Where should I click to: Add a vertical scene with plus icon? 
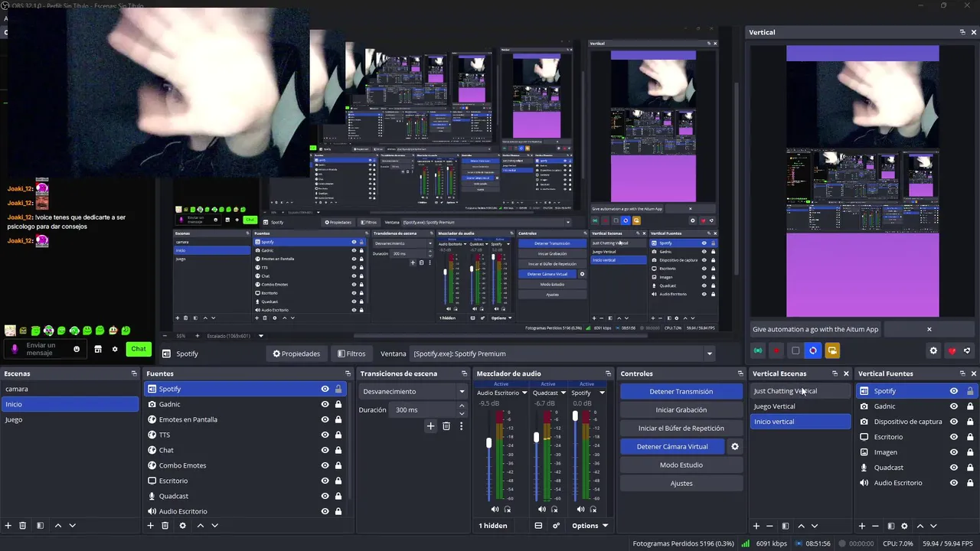[756, 526]
